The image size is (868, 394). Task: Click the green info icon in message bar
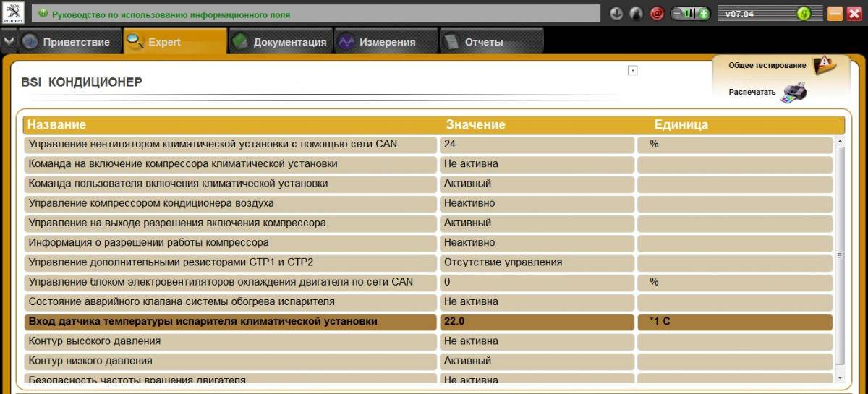[43, 13]
